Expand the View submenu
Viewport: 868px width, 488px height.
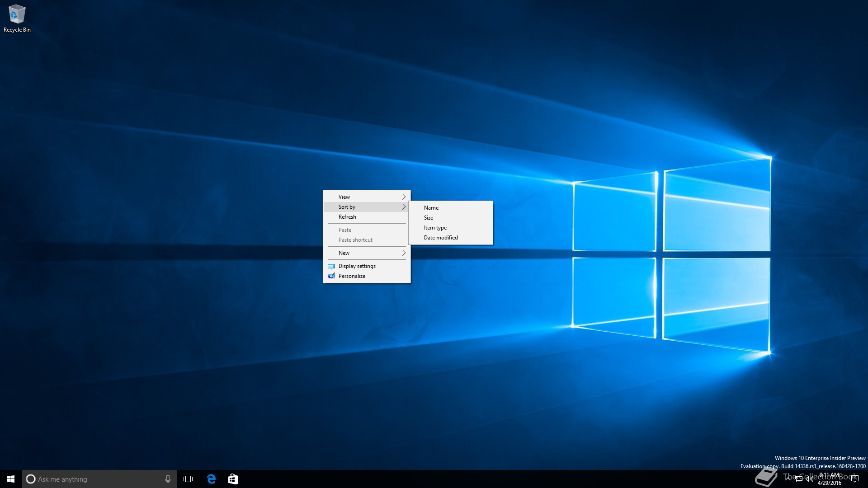(367, 197)
